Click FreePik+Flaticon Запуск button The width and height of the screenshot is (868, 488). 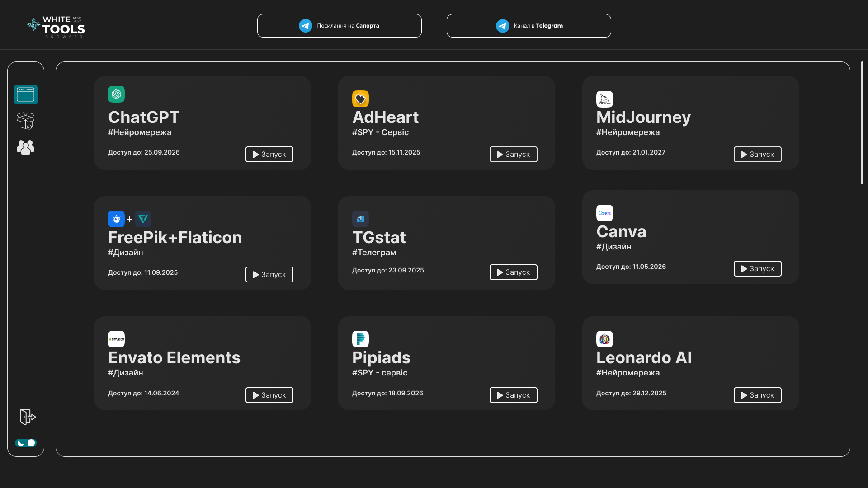point(269,274)
